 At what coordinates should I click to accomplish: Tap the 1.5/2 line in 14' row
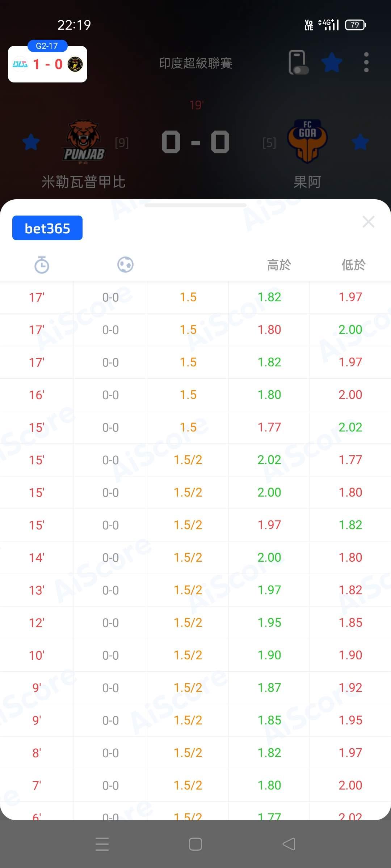pyautogui.click(x=188, y=557)
